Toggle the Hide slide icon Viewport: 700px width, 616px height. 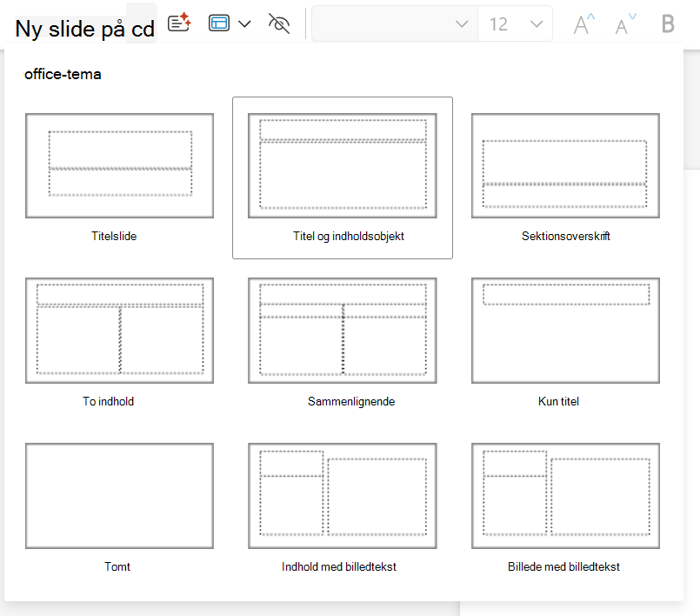279,23
